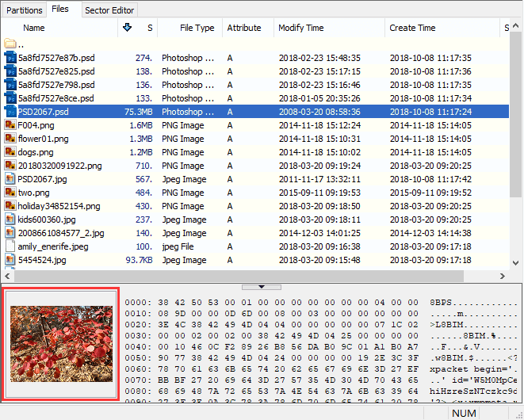Open the Sector Editor tab
The height and width of the screenshot is (420, 524).
(x=109, y=10)
